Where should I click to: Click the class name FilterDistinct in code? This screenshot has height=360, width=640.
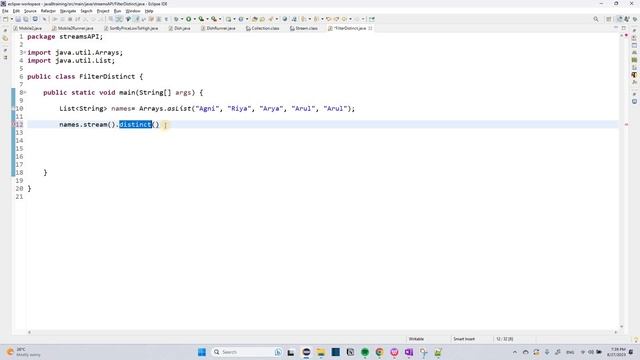pyautogui.click(x=107, y=76)
